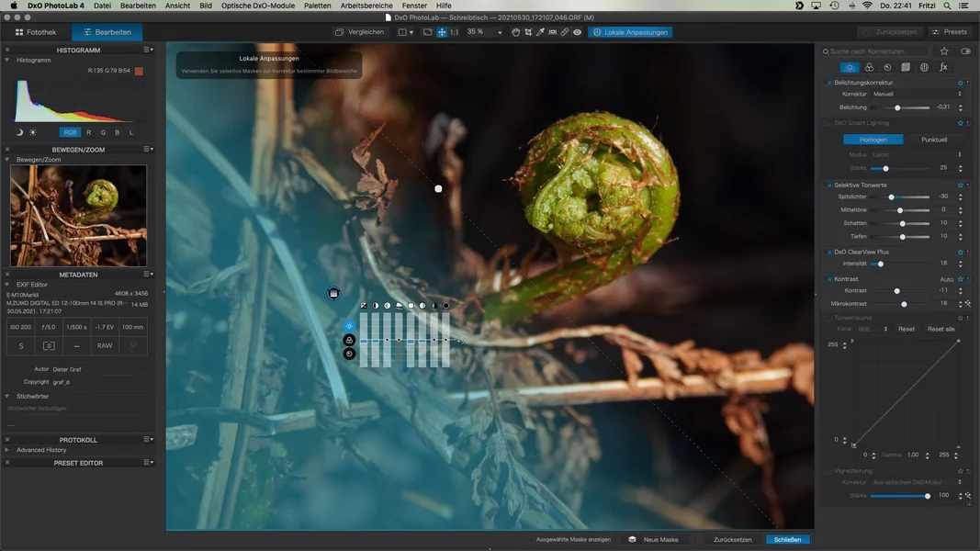Toggle the active corrections switch
The height and width of the screenshot is (551, 980).
965,51
